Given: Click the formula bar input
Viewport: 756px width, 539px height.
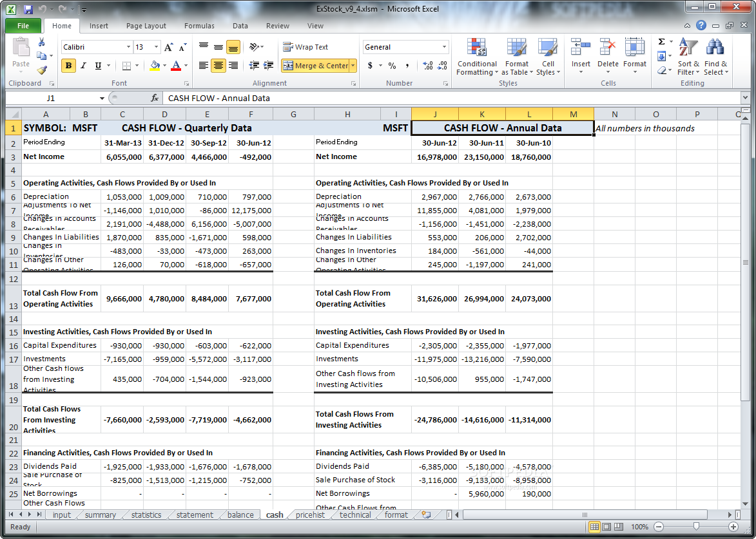Looking at the screenshot, I should [x=452, y=99].
